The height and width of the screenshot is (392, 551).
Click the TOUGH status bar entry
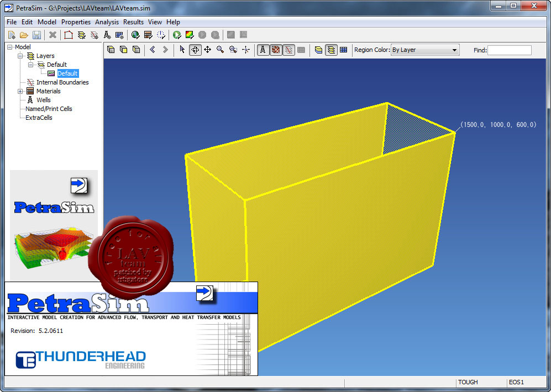point(468,382)
